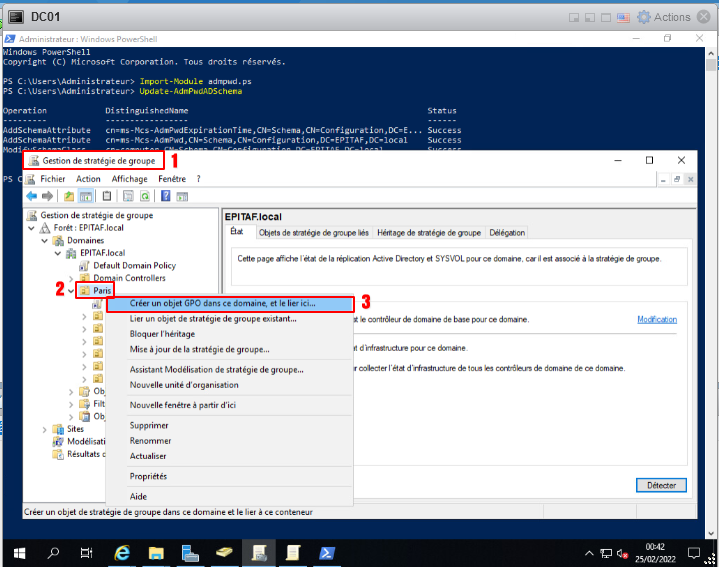Select Default Domain Policy in tree
The height and width of the screenshot is (567, 719).
pos(134,266)
